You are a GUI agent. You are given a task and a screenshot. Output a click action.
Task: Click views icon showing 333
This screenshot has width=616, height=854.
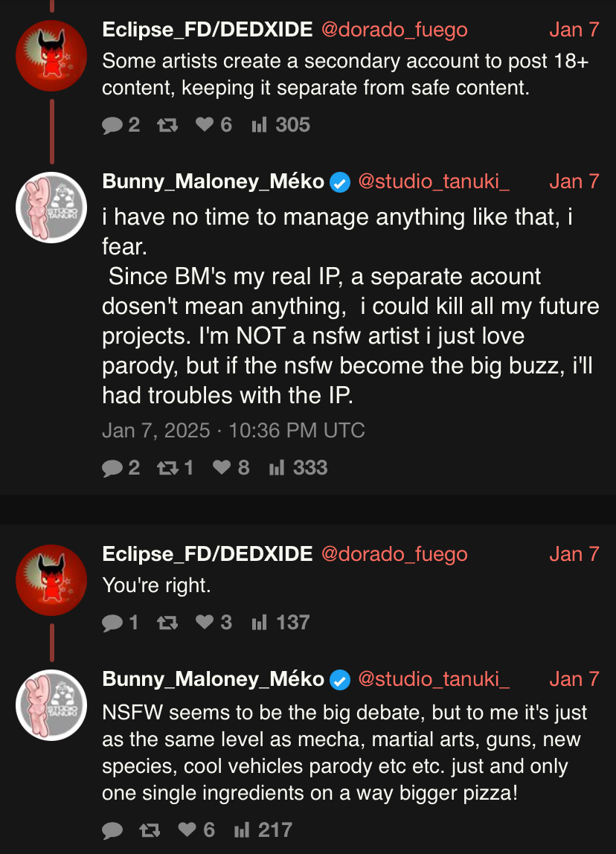click(277, 467)
